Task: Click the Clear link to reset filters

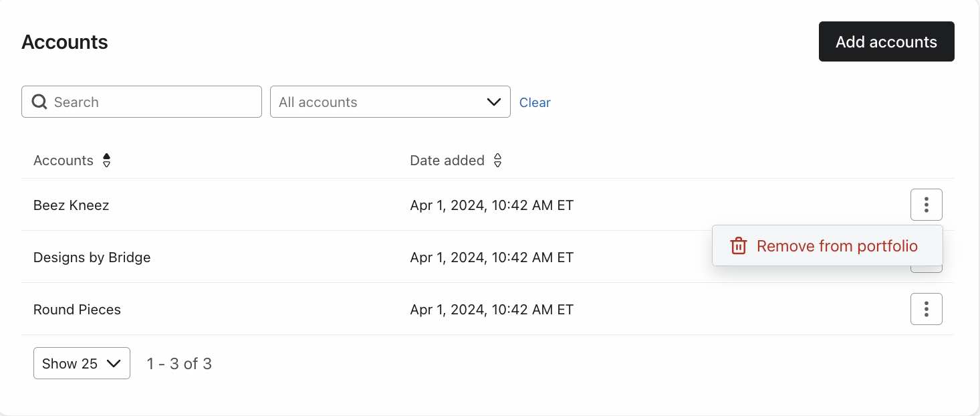Action: tap(535, 102)
